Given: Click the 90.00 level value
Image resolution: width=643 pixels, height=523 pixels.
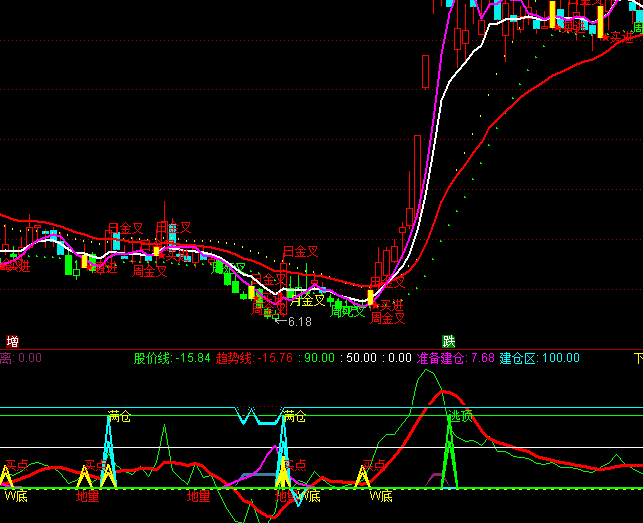Looking at the screenshot, I should click(319, 358).
